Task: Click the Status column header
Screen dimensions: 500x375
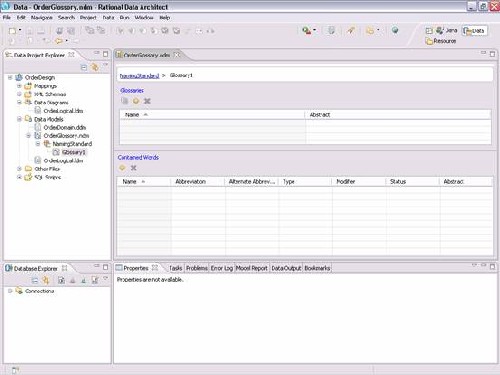Action: tap(413, 182)
